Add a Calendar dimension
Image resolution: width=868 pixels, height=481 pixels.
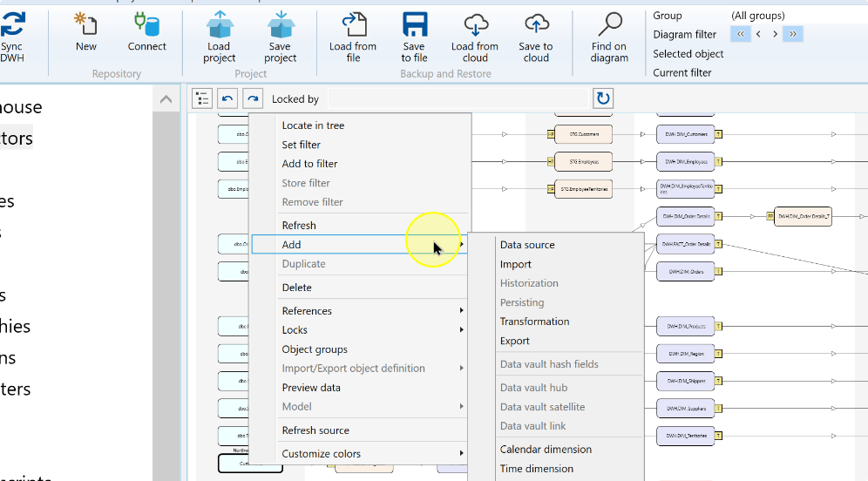[546, 450]
